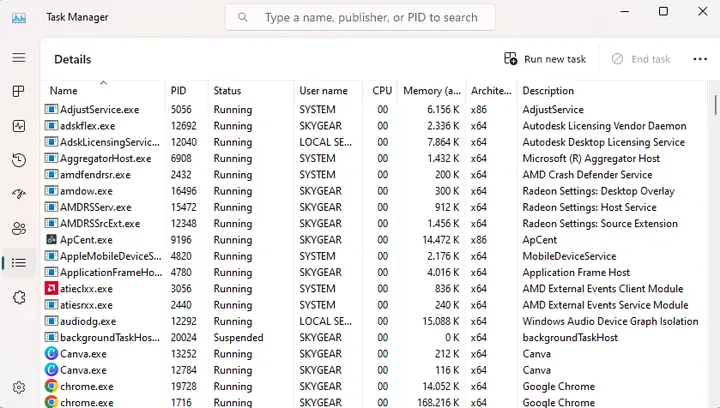Click the Radeon Settings: Desktop Overlay description

pyautogui.click(x=598, y=191)
